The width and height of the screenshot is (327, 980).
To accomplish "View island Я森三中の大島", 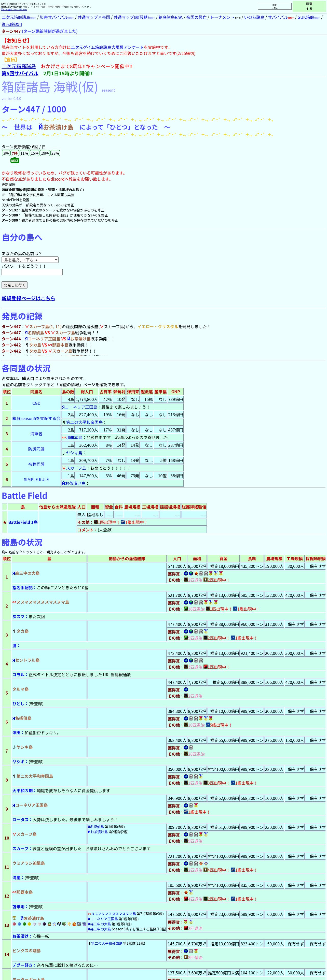I will point(26,573).
